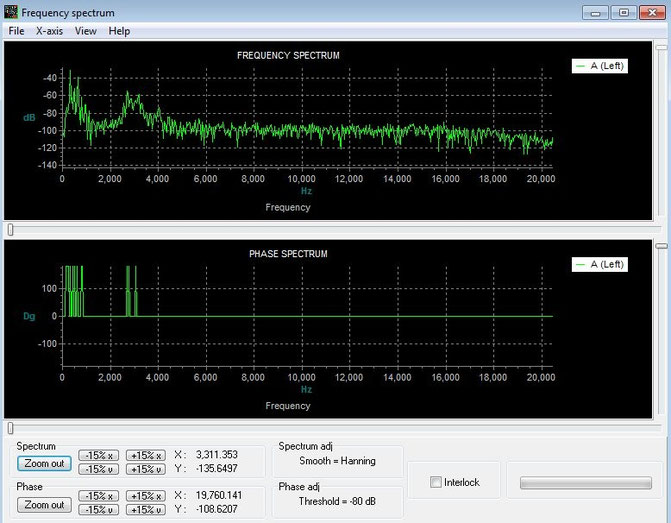671x523 pixels.
Task: Open the X-axis menu
Action: pyautogui.click(x=49, y=31)
